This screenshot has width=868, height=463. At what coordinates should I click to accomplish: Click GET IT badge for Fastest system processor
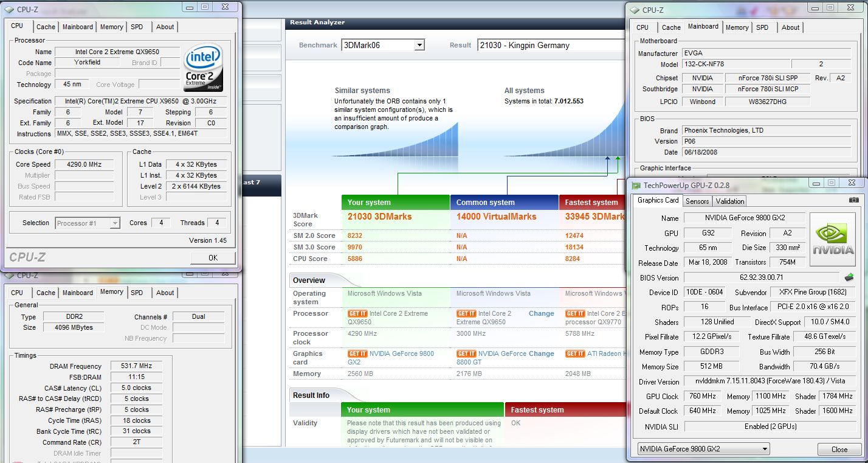click(575, 314)
